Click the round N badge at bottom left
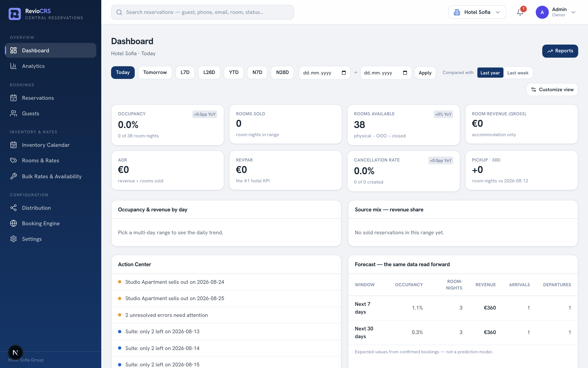 tap(16, 352)
